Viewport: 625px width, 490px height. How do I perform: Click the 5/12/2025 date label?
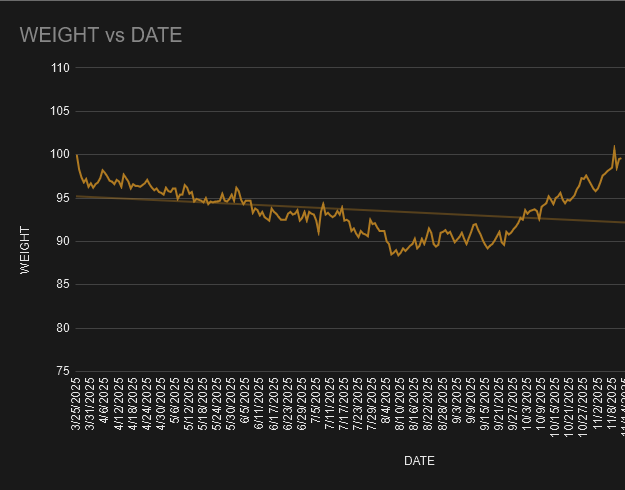[189, 404]
